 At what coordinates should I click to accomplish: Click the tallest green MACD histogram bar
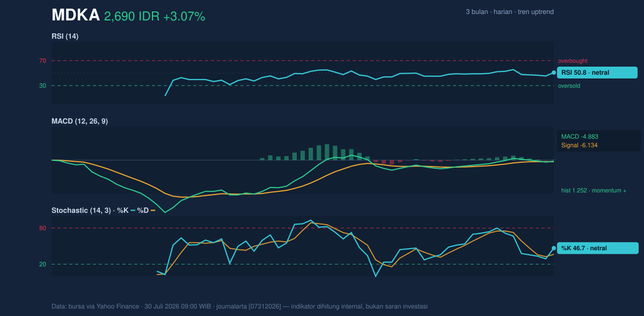[x=327, y=152]
